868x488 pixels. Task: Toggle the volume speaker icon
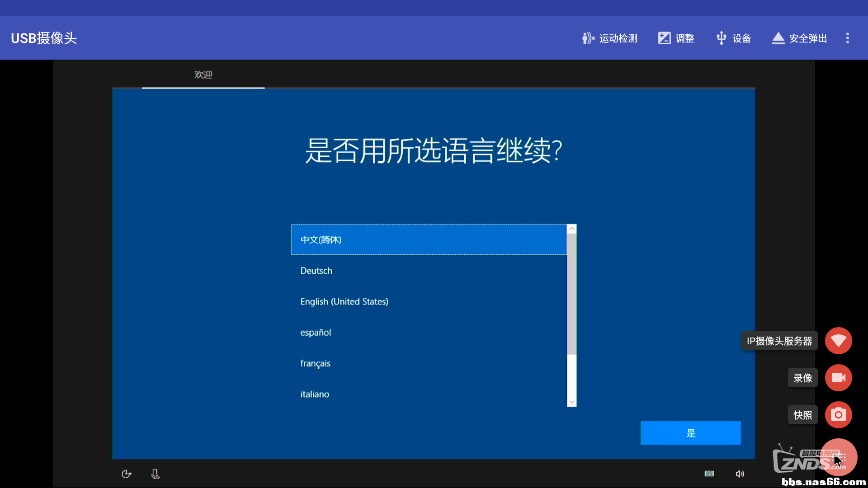click(x=740, y=474)
